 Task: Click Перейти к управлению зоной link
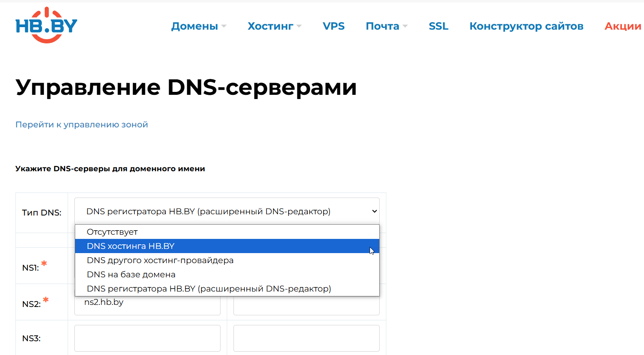[82, 124]
